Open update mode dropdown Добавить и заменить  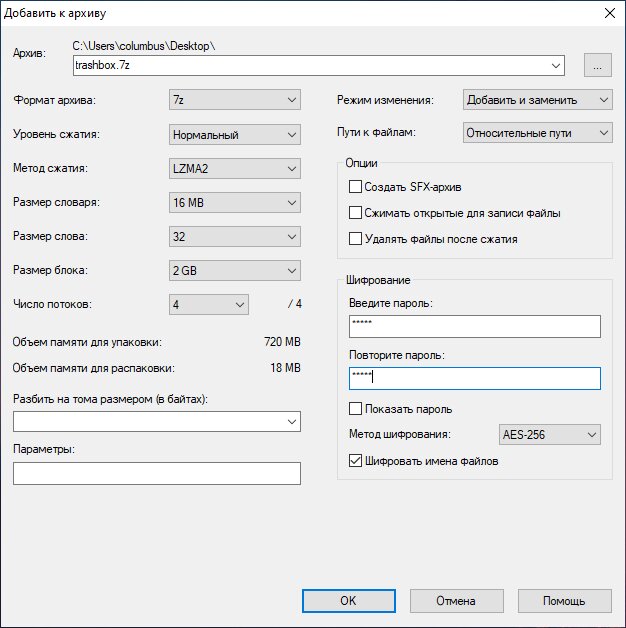(x=537, y=100)
